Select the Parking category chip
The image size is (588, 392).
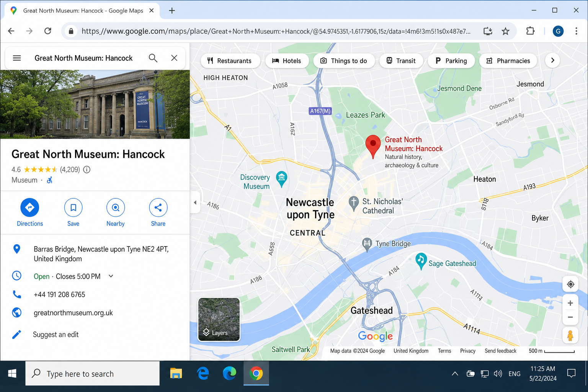pos(451,60)
